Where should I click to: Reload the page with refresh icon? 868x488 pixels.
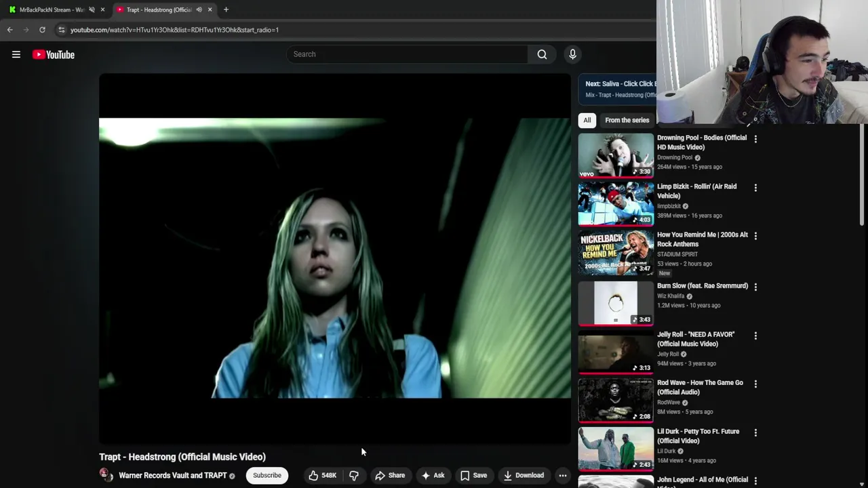point(42,30)
